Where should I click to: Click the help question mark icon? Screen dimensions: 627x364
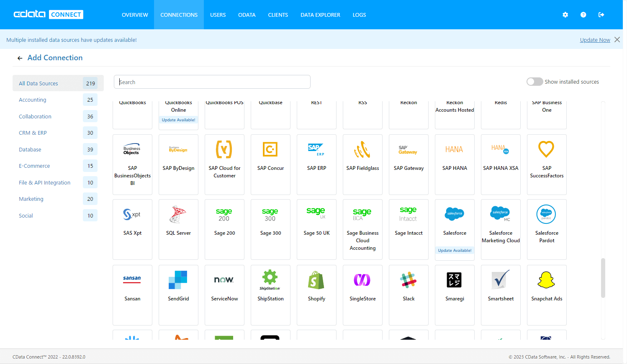coord(583,15)
